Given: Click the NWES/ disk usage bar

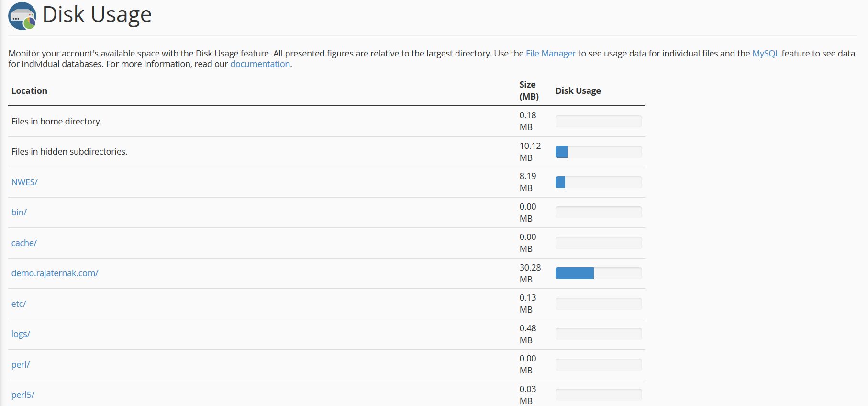Looking at the screenshot, I should [598, 182].
